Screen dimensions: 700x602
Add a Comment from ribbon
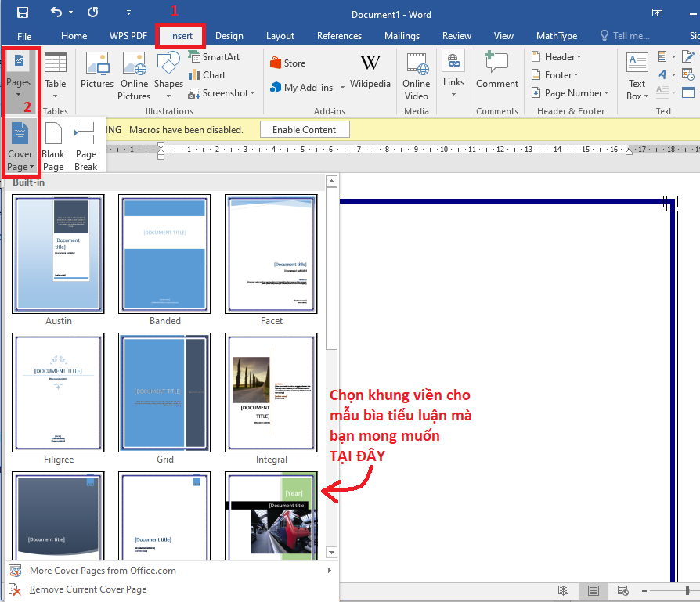tap(497, 71)
